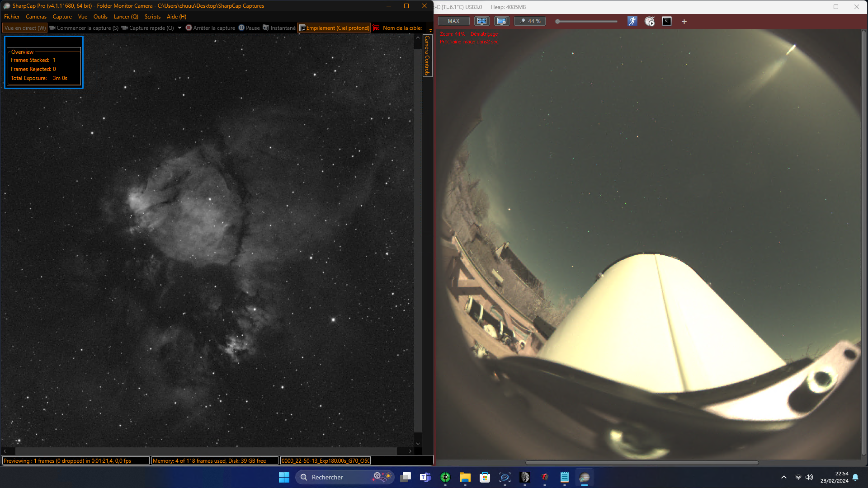Click the filename status 0000_22-50-13_Exp180.00s

[325, 461]
